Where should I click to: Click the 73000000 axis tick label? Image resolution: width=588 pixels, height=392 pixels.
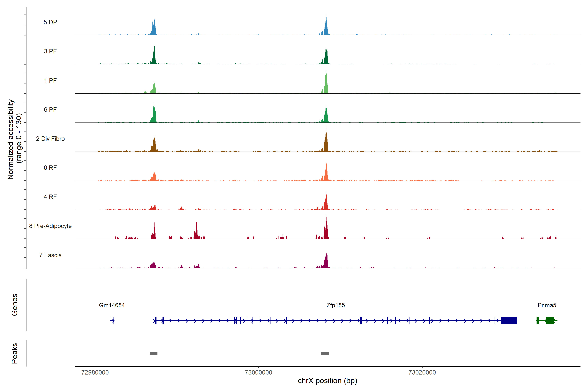259,373
